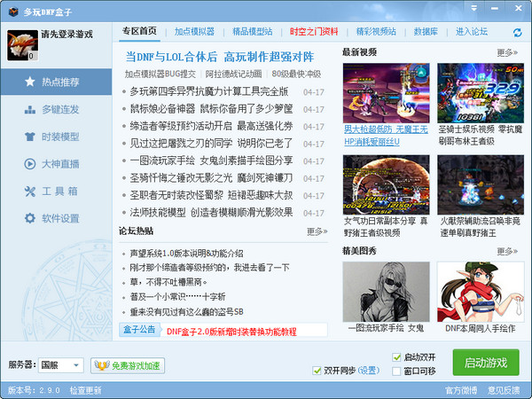This screenshot has height=399, width=532.
Task: Open 多键连发 in the sidebar
Action: coord(56,109)
